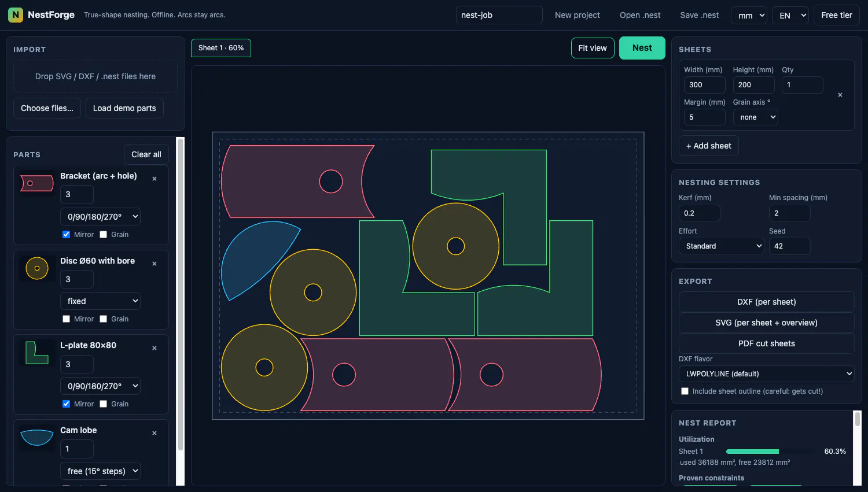The image size is (868, 492).
Task: Click the sheet Qty field
Action: [x=802, y=84]
